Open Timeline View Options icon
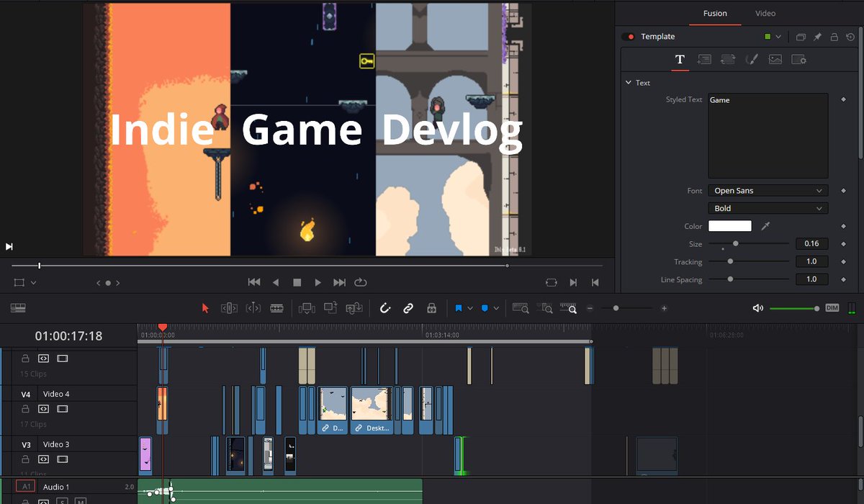The image size is (864, 504). (x=18, y=308)
